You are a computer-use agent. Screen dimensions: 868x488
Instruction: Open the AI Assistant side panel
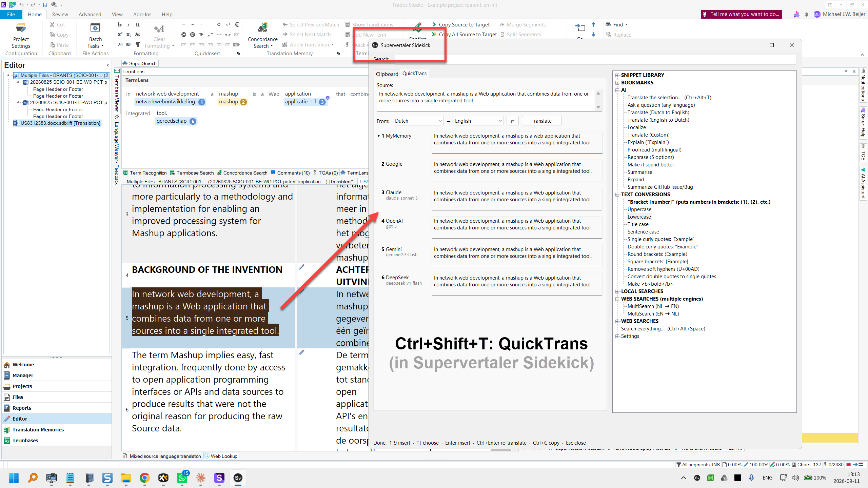(x=863, y=183)
